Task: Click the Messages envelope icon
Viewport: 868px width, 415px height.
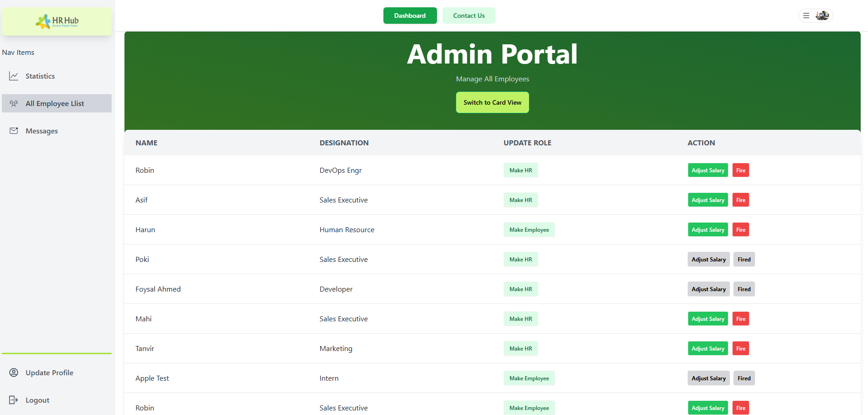Action: point(14,131)
